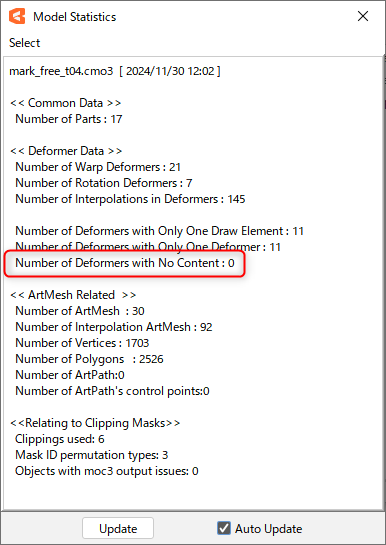Click the Mask ID permutation types line
386x545 pixels.
(92, 455)
